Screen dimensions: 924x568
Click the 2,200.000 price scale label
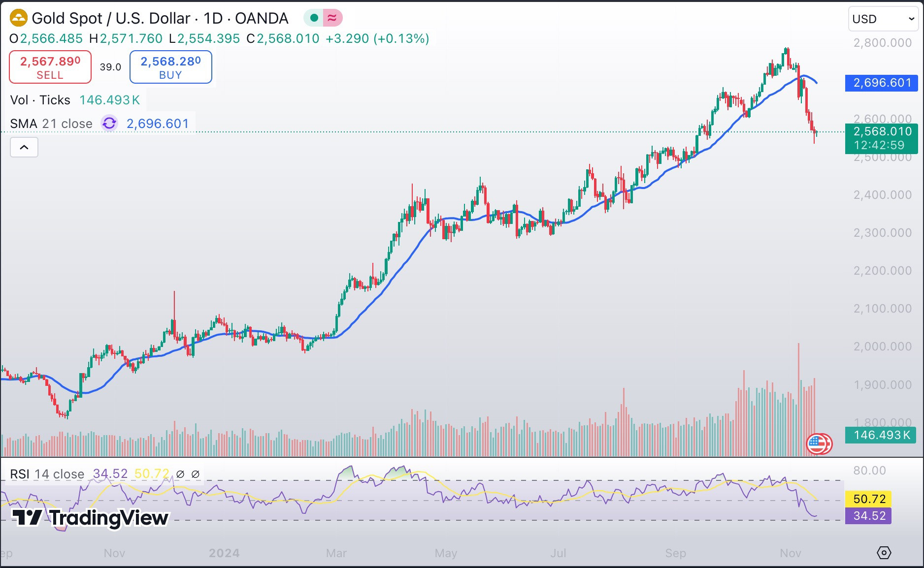click(x=883, y=271)
